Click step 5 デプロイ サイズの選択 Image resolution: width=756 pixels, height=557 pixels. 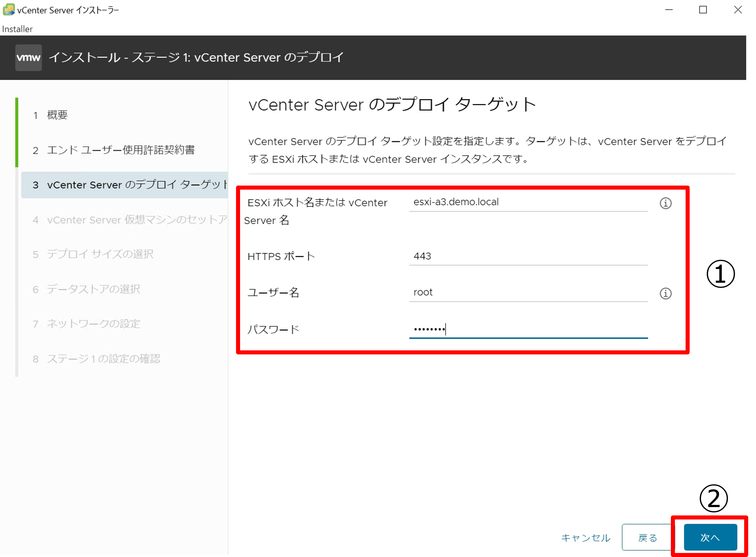click(x=100, y=254)
